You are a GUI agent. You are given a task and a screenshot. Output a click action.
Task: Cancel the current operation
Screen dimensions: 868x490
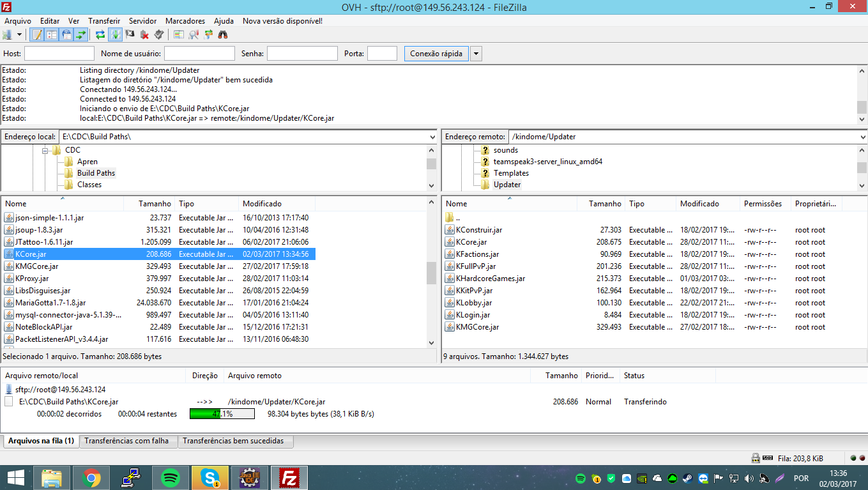130,34
